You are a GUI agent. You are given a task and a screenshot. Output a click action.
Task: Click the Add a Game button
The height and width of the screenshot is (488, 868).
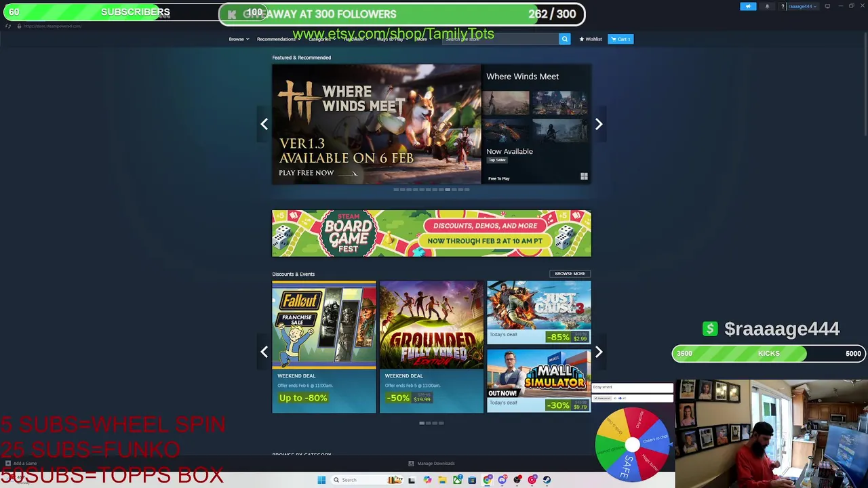pos(20,464)
